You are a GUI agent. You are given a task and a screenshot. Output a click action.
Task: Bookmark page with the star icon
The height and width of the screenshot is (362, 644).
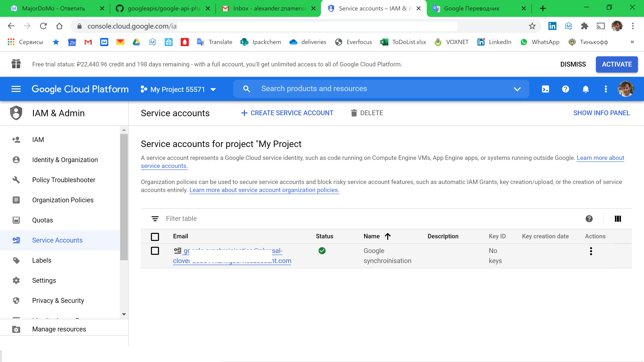532,26
